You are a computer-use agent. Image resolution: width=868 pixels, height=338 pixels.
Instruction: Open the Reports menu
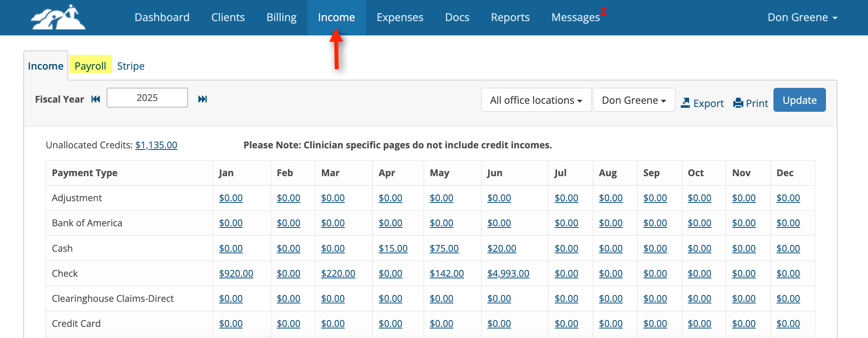pyautogui.click(x=510, y=17)
